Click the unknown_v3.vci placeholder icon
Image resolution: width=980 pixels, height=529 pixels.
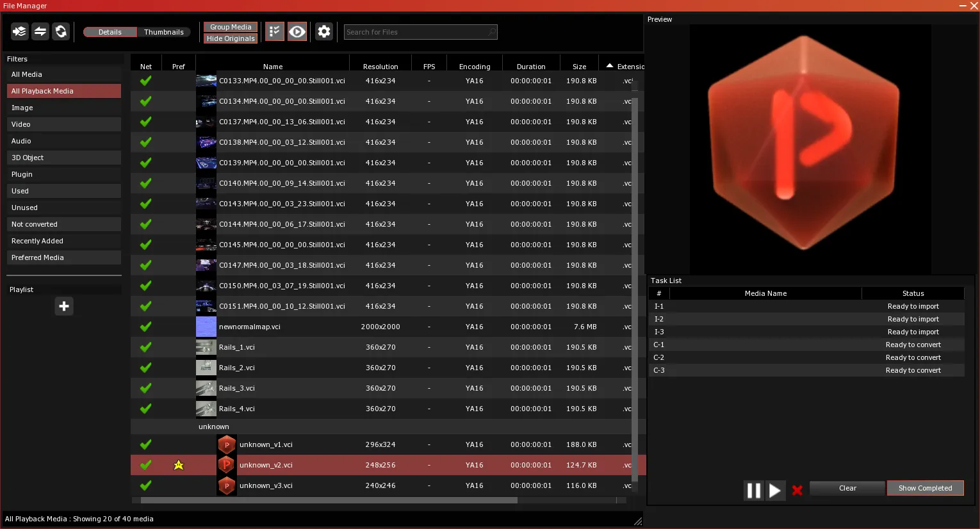pos(227,485)
